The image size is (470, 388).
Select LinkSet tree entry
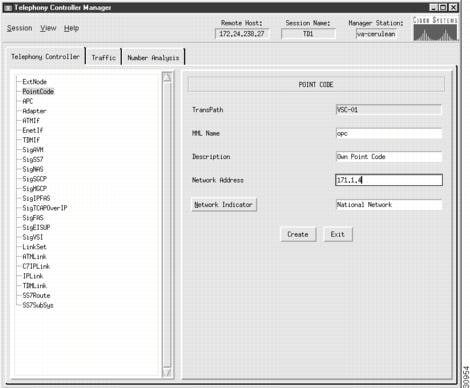pos(34,247)
